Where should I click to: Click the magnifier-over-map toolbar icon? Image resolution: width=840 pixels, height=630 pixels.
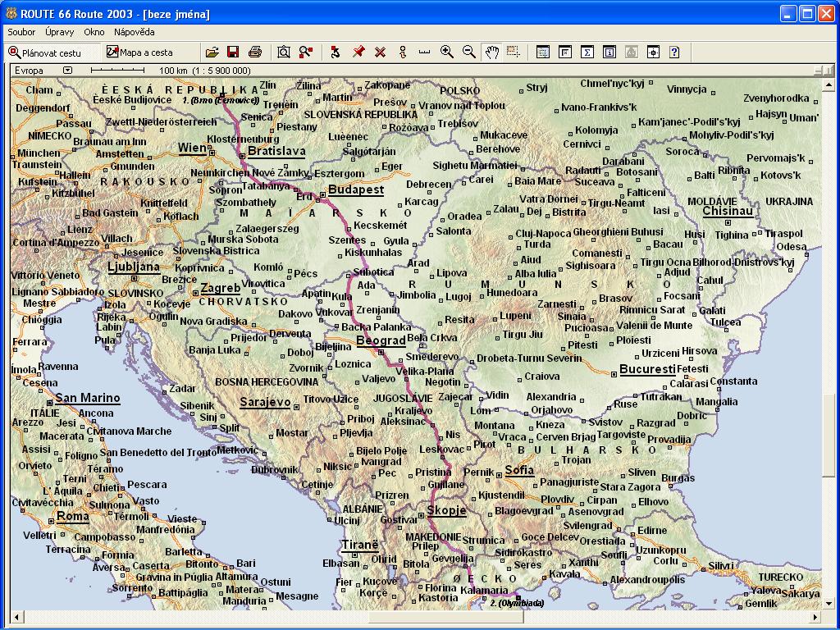(x=283, y=52)
